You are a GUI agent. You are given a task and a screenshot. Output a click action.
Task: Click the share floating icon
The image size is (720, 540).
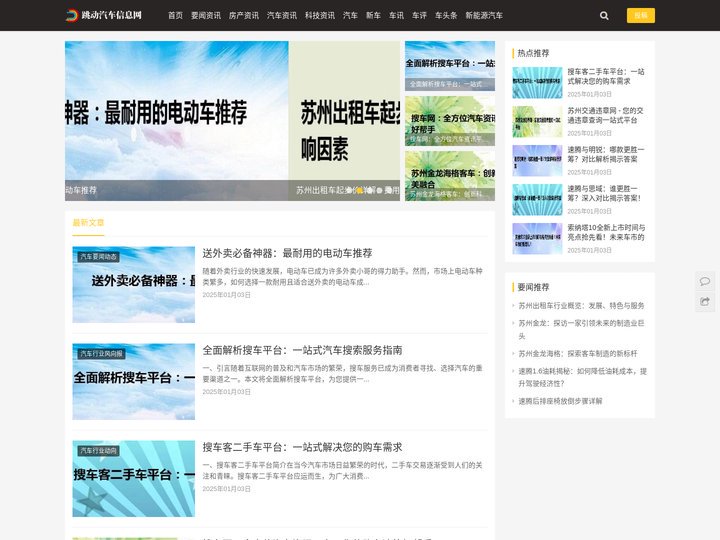704,302
